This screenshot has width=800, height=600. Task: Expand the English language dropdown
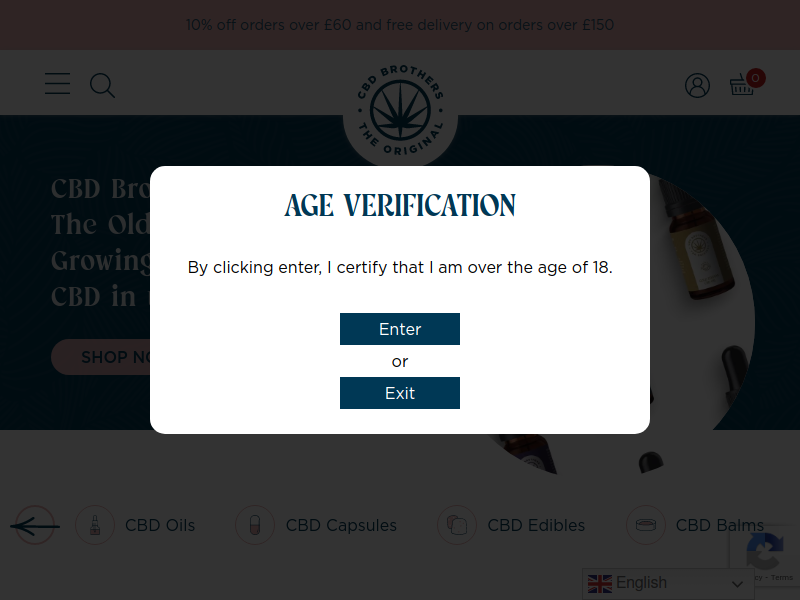click(668, 583)
